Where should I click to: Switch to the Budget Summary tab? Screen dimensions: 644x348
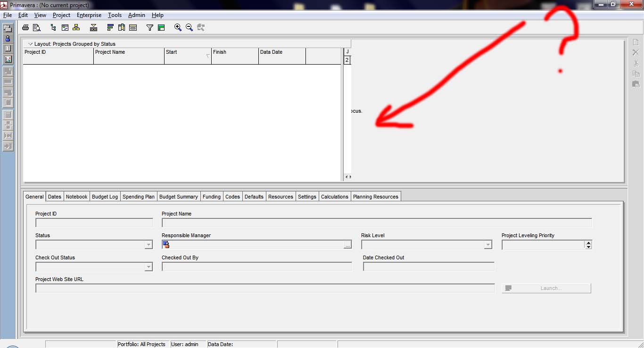179,197
